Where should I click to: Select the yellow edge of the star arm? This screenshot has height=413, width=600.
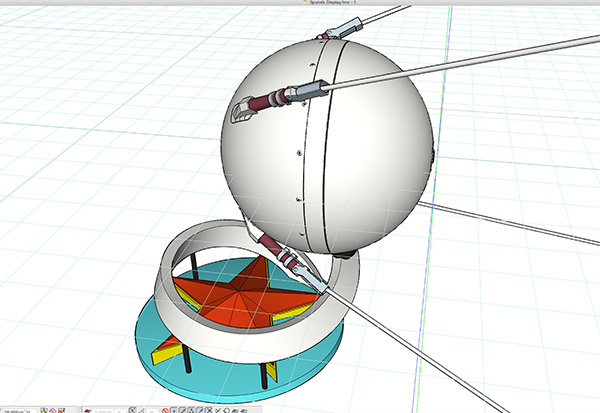(x=165, y=354)
